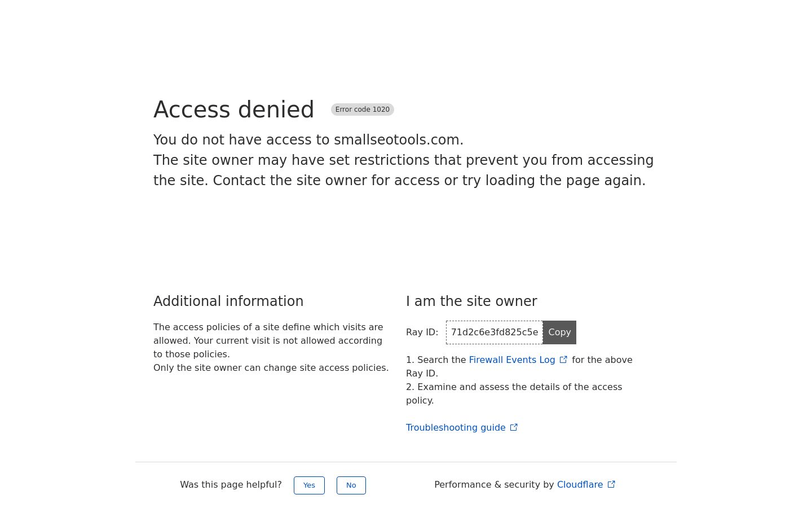Click the smallseotools.com domain text
Screen dimensions: 812x508
tap(398, 140)
